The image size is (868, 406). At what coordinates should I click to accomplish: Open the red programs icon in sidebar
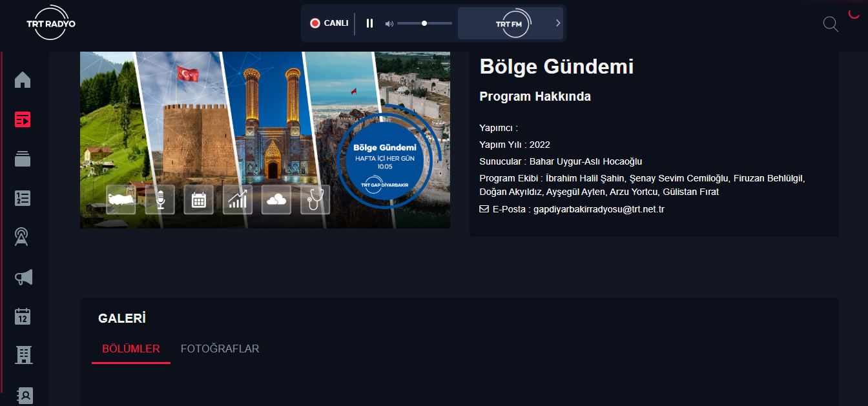click(x=23, y=119)
